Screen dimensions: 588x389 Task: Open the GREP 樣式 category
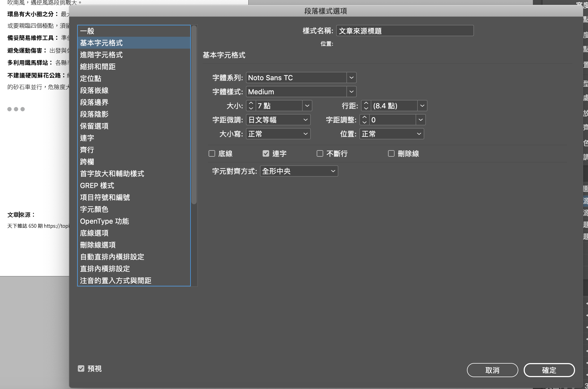tap(97, 186)
